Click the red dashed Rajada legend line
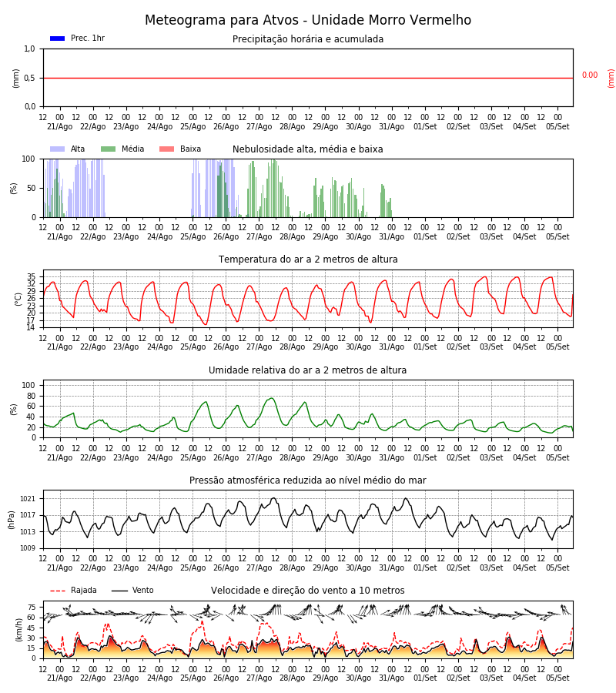616x693 pixels. coord(58,591)
